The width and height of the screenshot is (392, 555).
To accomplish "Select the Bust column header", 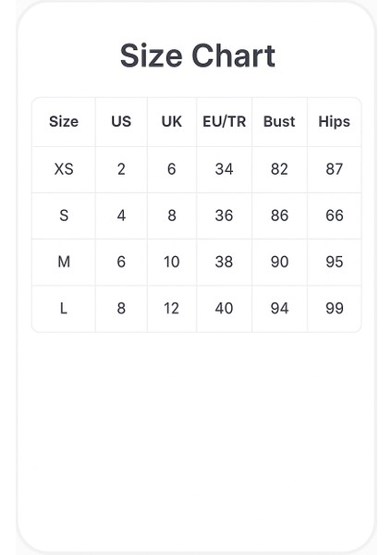I will pos(279,121).
